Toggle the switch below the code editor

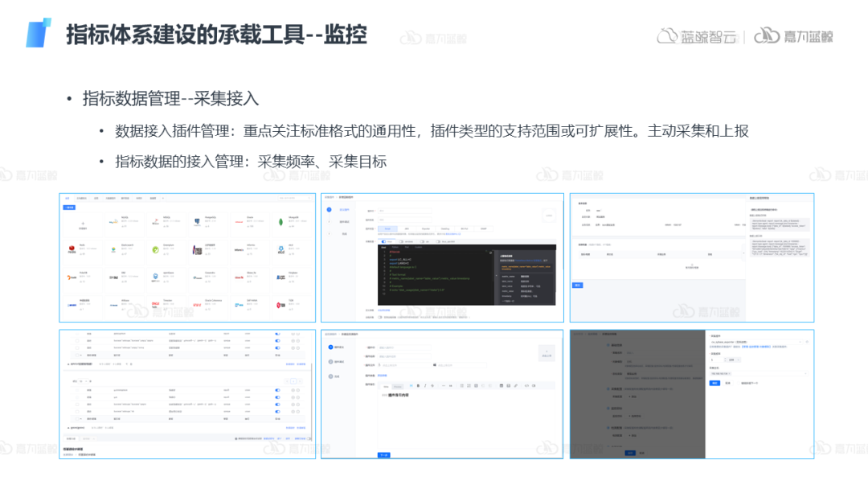379,318
